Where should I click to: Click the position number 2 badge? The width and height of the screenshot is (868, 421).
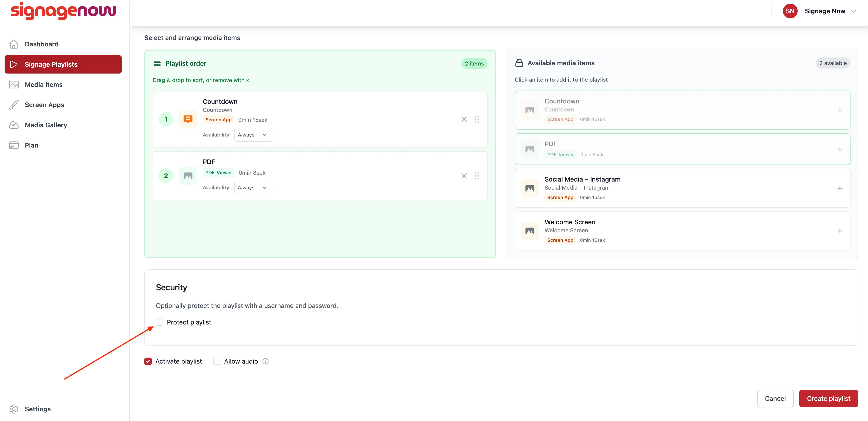166,176
